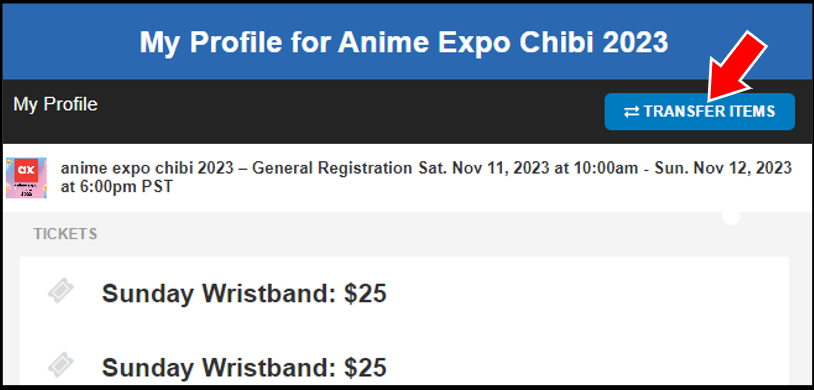Open the My Profile label in dark bar
814x390 pixels.
click(x=56, y=104)
